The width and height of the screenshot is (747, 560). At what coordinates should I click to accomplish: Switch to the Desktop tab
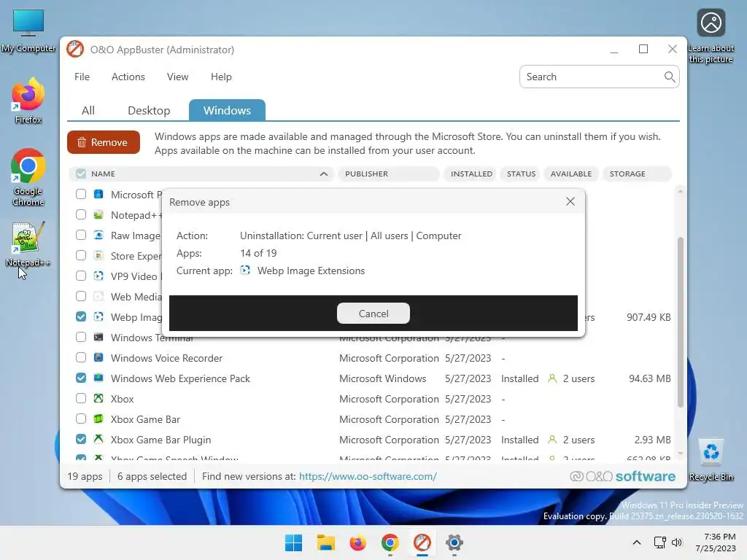click(x=149, y=111)
